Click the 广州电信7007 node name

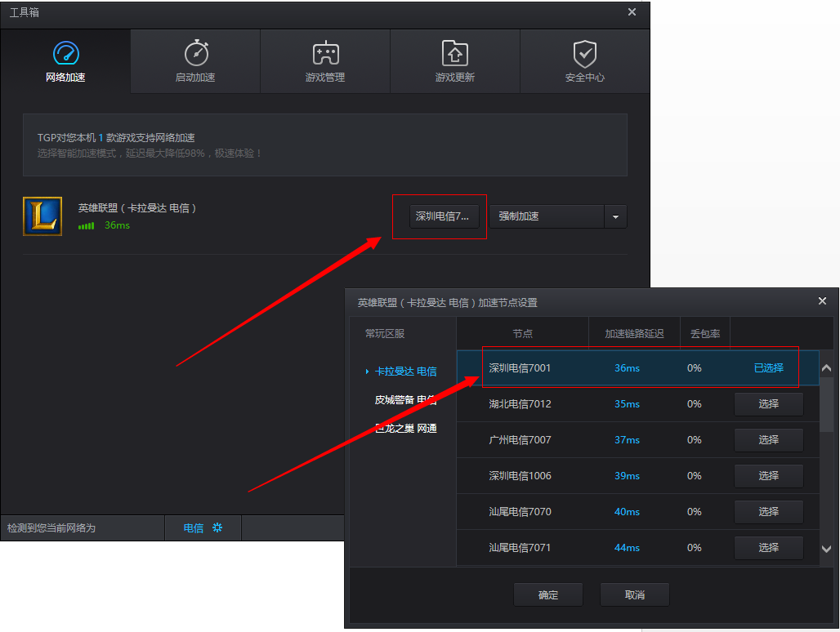(x=520, y=440)
